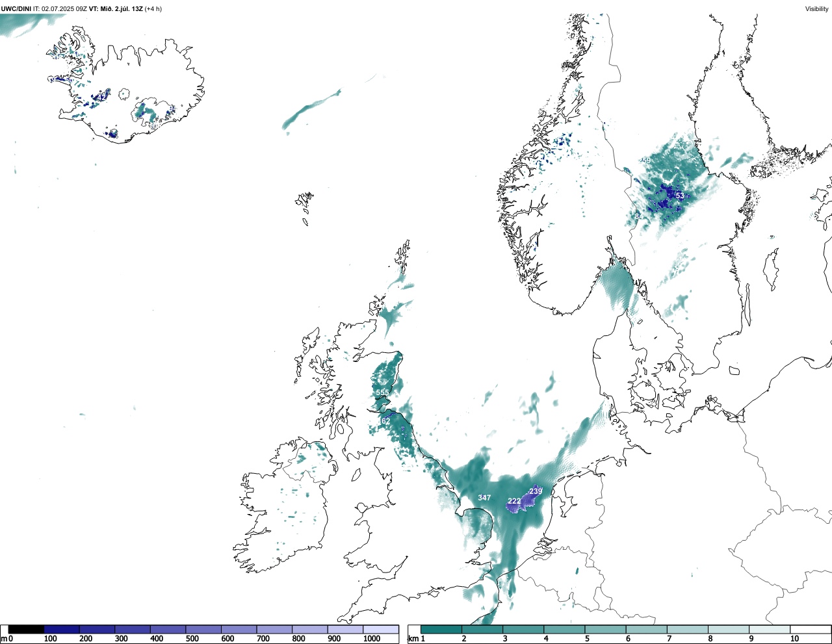Pick the 700–800 m lavender legend swatch
832x644 pixels.
274,629
